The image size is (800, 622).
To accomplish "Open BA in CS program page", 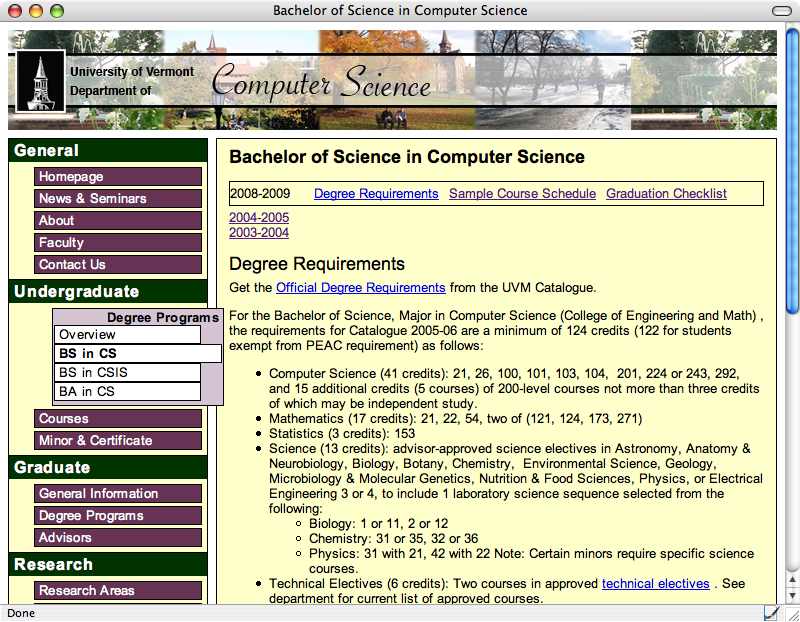I will (128, 391).
